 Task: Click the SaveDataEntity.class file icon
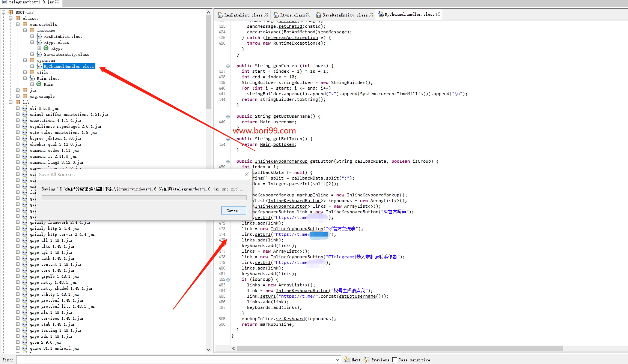click(x=39, y=54)
